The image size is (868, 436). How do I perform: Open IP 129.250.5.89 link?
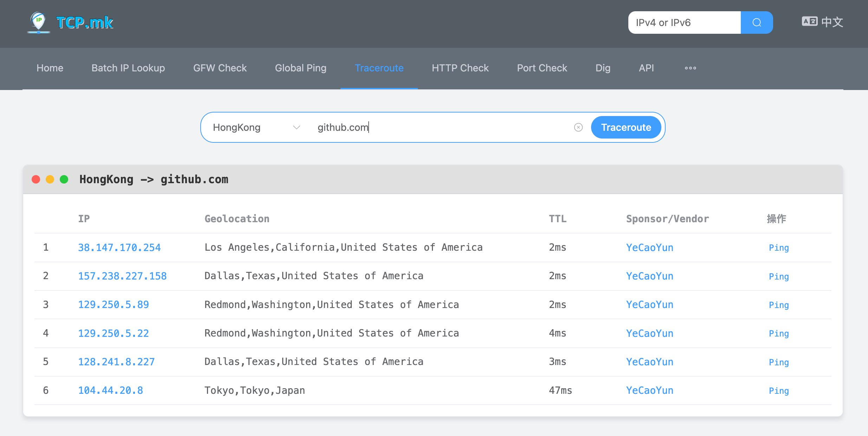[114, 304]
